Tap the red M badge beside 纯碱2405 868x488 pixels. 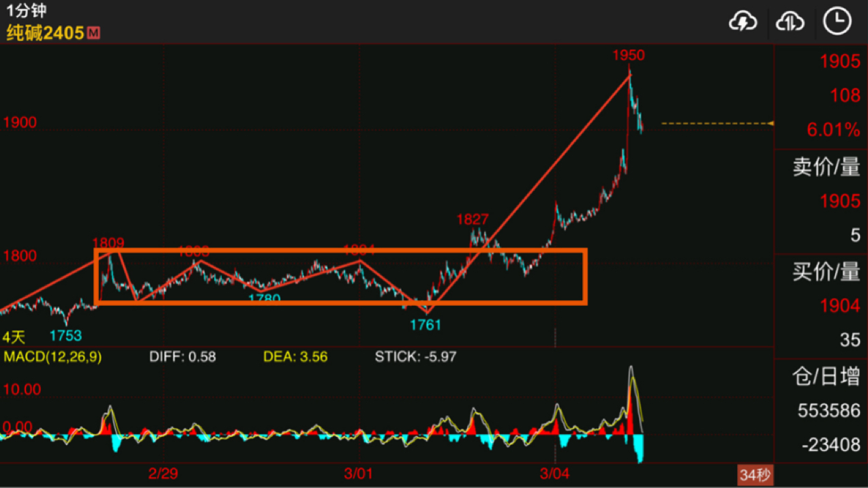coord(93,32)
